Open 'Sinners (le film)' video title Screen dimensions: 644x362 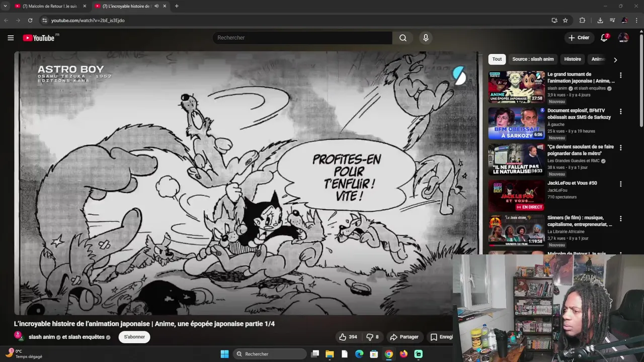click(580, 221)
